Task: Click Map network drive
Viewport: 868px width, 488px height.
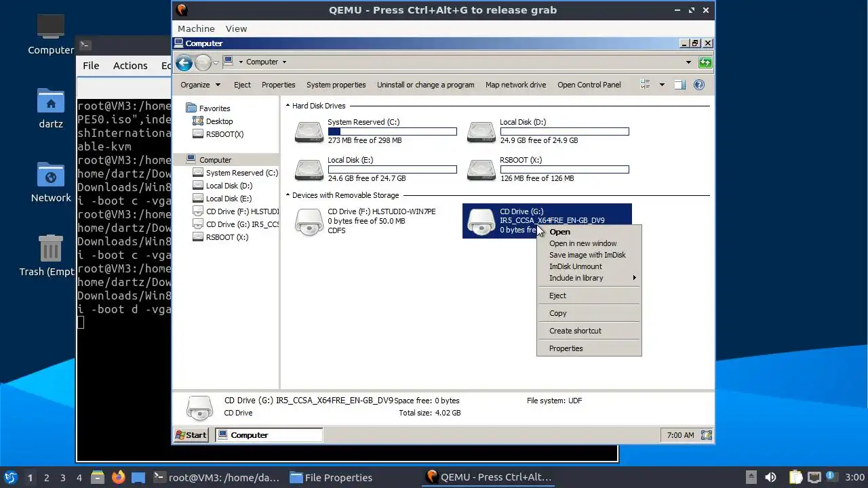Action: [x=515, y=85]
